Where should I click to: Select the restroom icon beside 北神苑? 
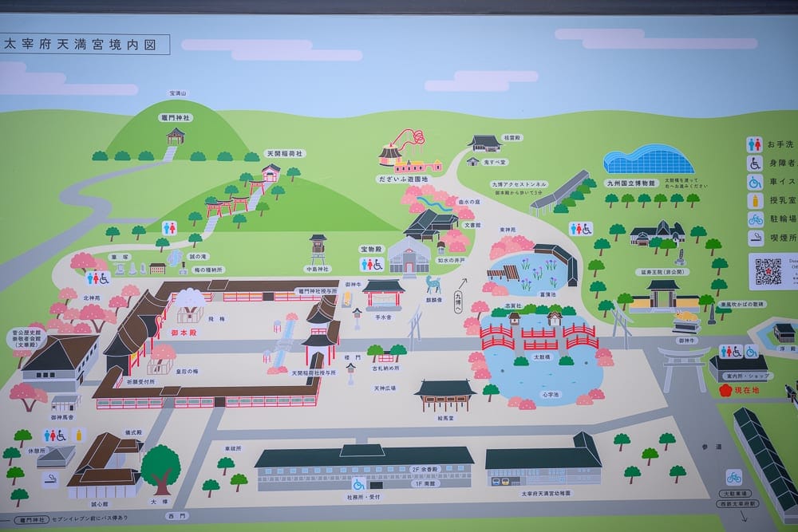click(97, 278)
